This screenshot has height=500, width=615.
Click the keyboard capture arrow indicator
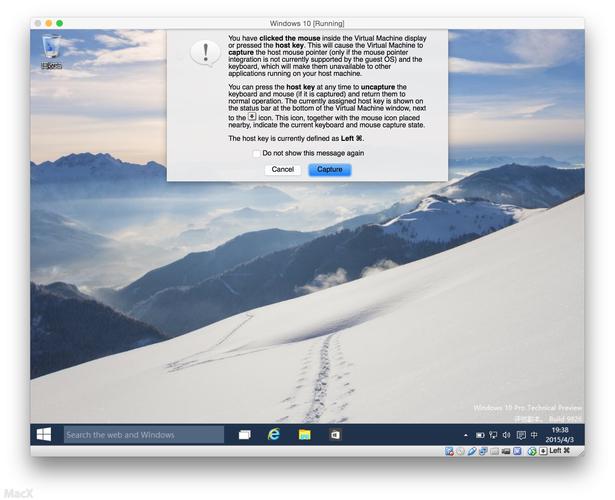[x=543, y=451]
